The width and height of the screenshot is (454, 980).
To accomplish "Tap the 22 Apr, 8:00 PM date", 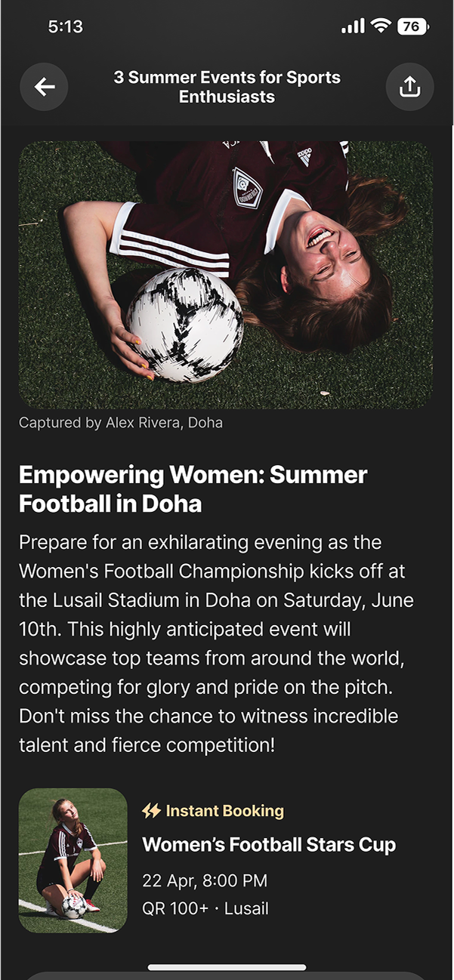I will [205, 880].
